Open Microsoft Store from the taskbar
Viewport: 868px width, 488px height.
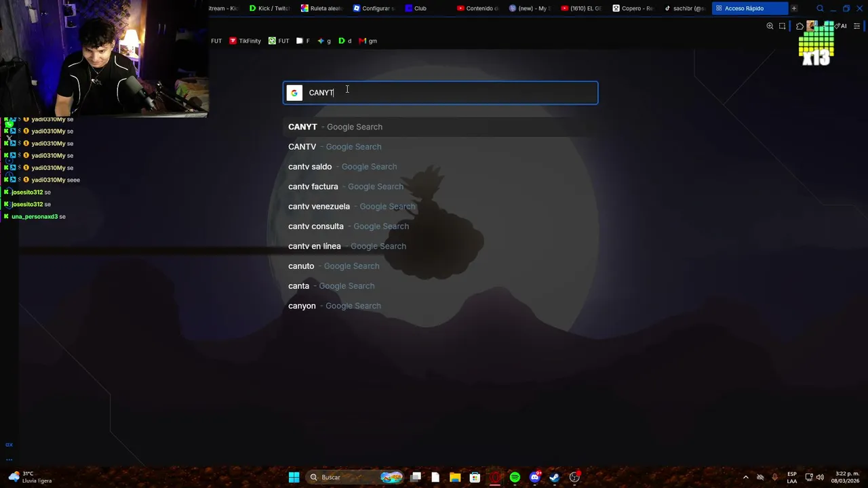pyautogui.click(x=475, y=477)
